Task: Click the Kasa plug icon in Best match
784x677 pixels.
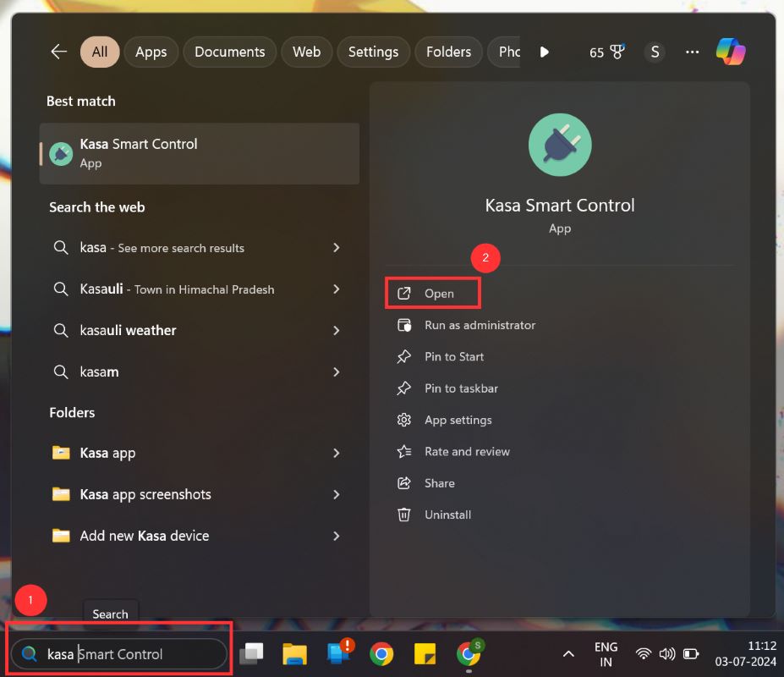Action: [61, 154]
